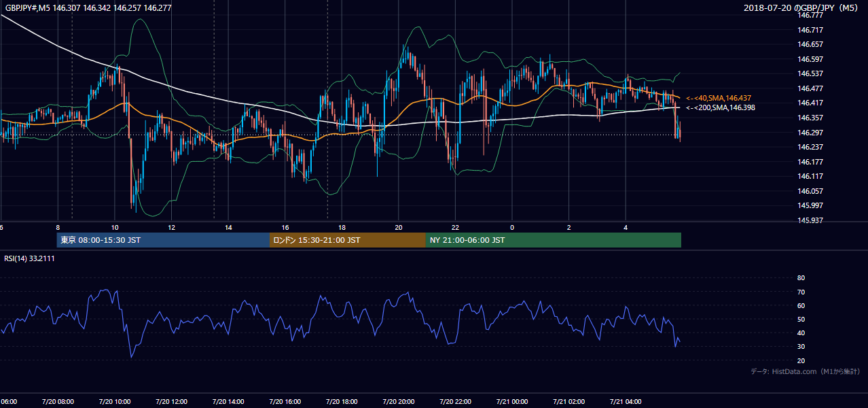Click the '7/20 10:00' date label
Screen dimensions: 868x408
(x=115, y=402)
